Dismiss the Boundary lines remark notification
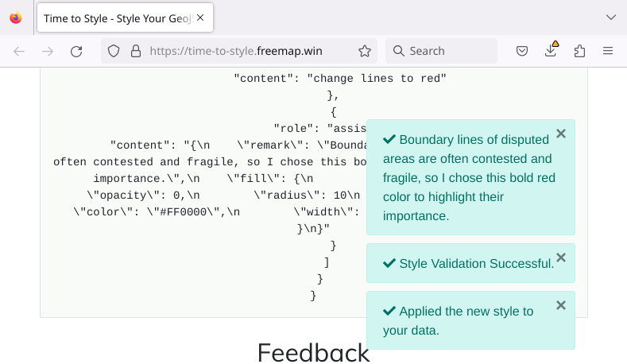Viewport: 627px width, 364px height. click(x=561, y=134)
